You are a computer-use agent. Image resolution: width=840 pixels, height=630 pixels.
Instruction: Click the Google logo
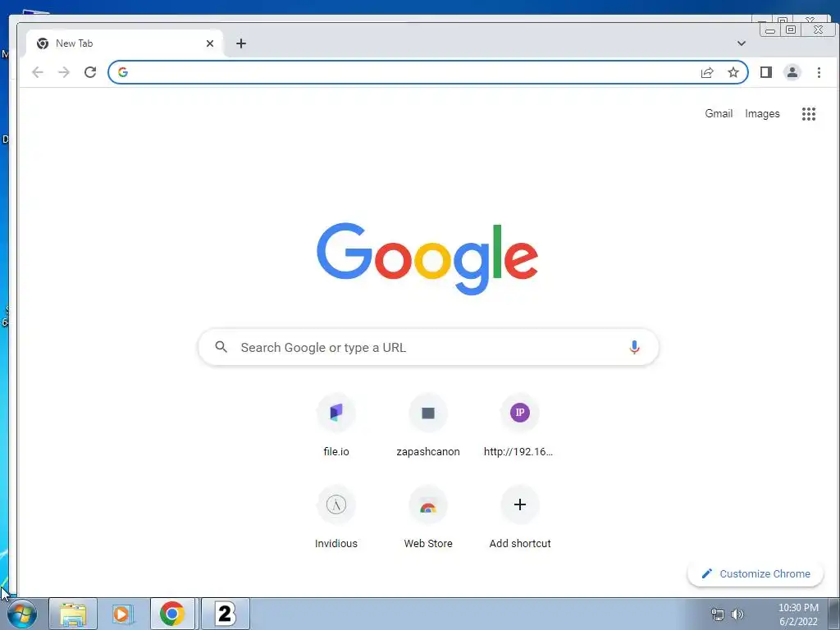point(427,258)
